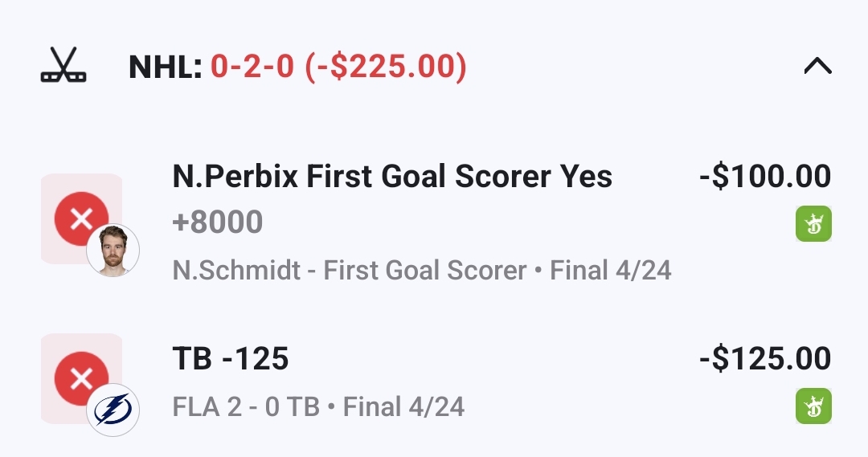Select the N.Schmidt First Goal Scorer detail
This screenshot has width=868, height=457.
coord(350,271)
